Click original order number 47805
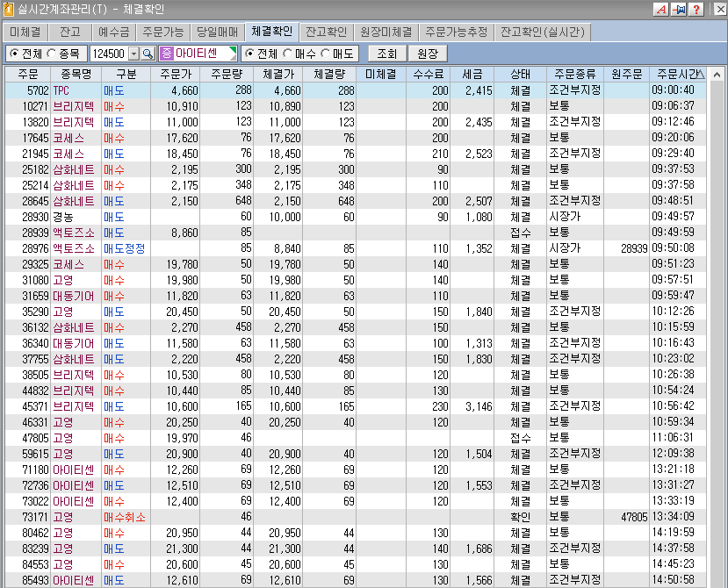This screenshot has width=728, height=588. click(x=634, y=517)
